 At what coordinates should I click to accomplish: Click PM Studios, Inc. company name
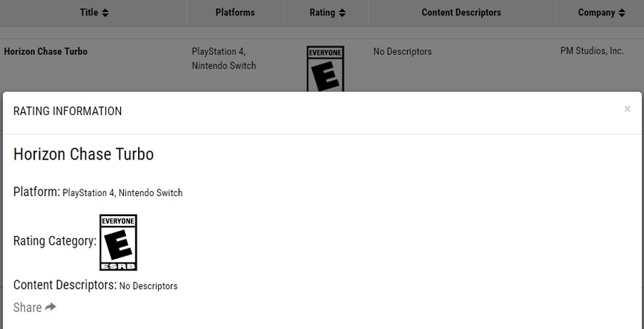pyautogui.click(x=592, y=51)
